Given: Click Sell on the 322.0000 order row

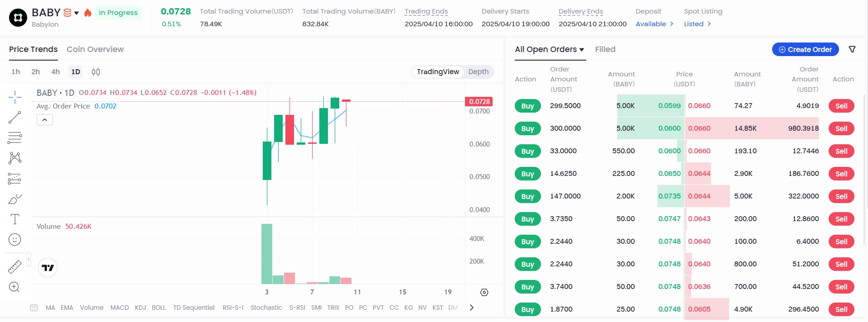Looking at the screenshot, I should (x=841, y=196).
